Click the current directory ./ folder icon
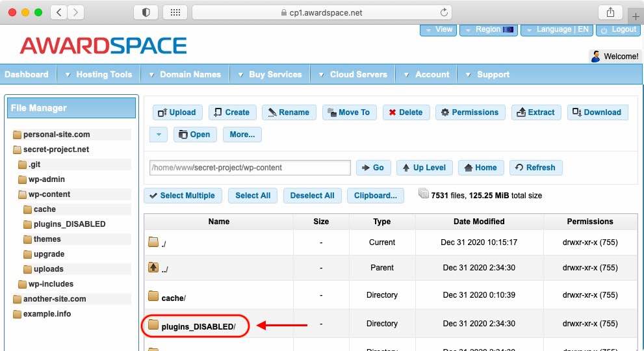644x351 pixels. point(153,242)
